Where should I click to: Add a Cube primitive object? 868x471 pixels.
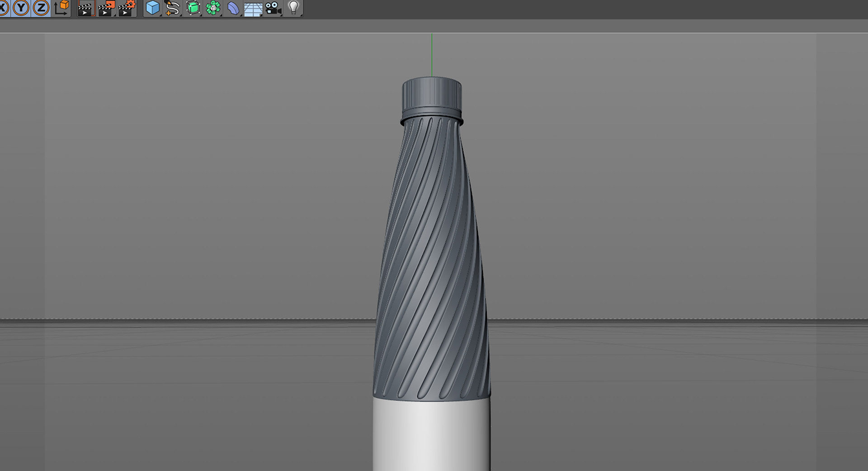pyautogui.click(x=153, y=8)
